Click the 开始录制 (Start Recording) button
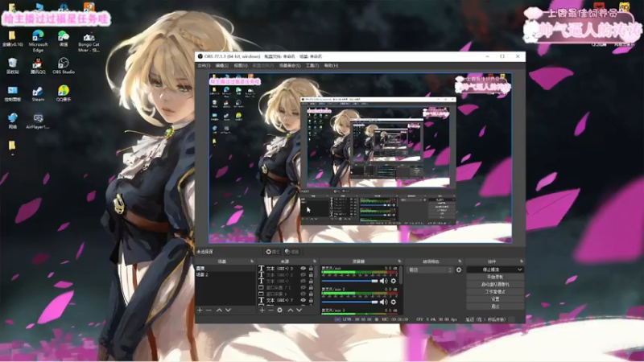Viewport: 644px width, 362px height. click(x=495, y=277)
